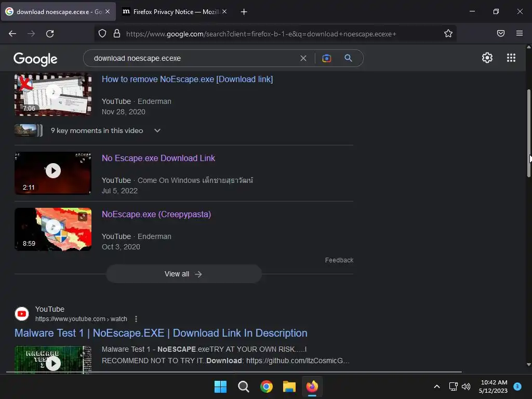Submit search with magnifier icon
The image size is (532, 399).
(x=348, y=58)
